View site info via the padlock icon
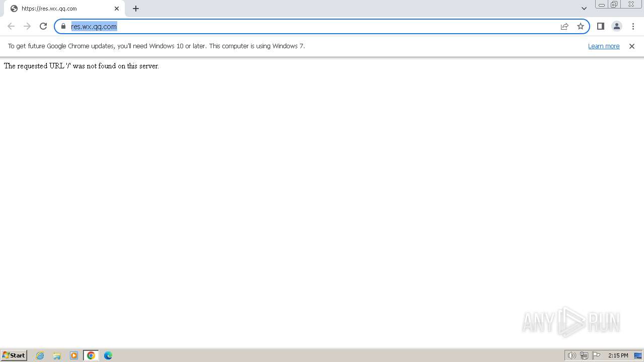Screen dimensions: 644x362 63,26
